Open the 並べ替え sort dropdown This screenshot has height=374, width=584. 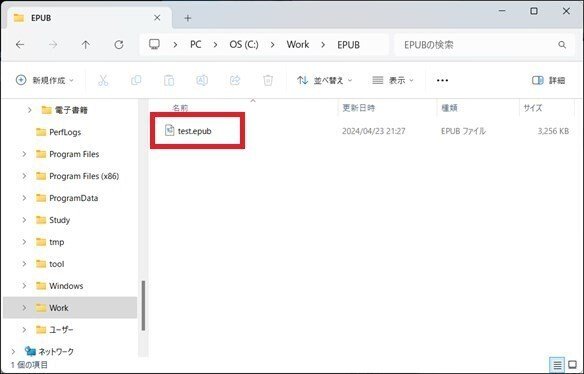324,80
